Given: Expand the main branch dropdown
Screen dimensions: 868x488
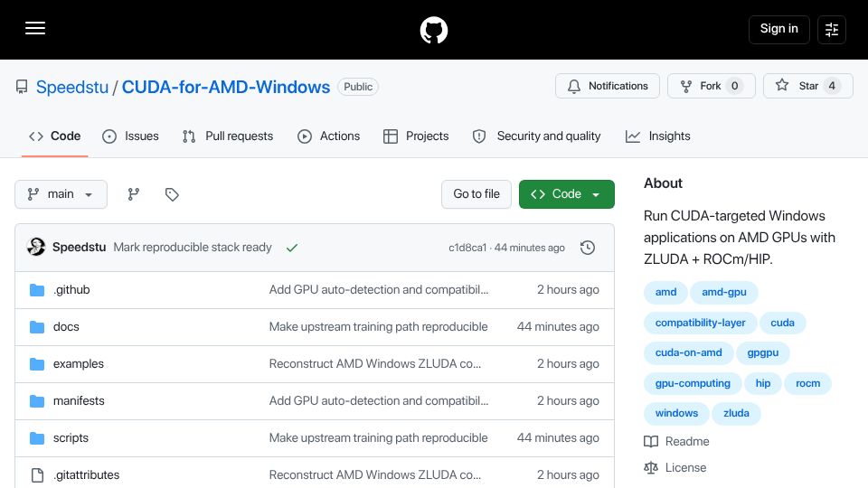Looking at the screenshot, I should coord(61,194).
